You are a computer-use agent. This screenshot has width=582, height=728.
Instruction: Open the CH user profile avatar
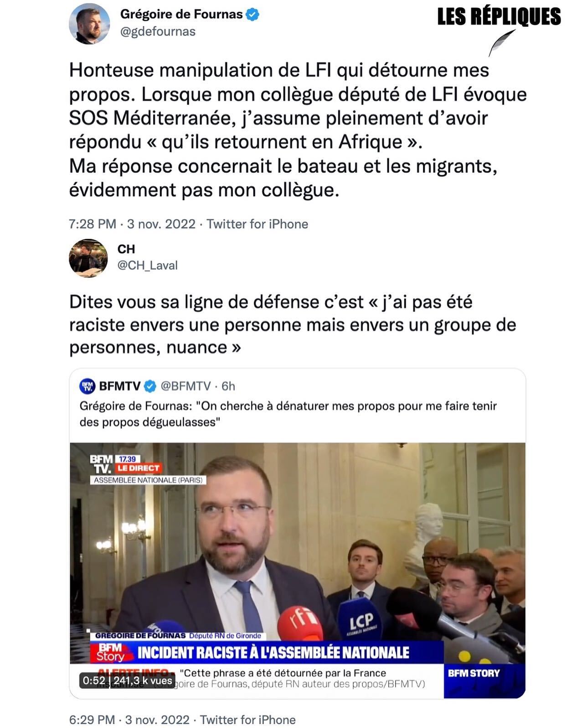point(88,258)
